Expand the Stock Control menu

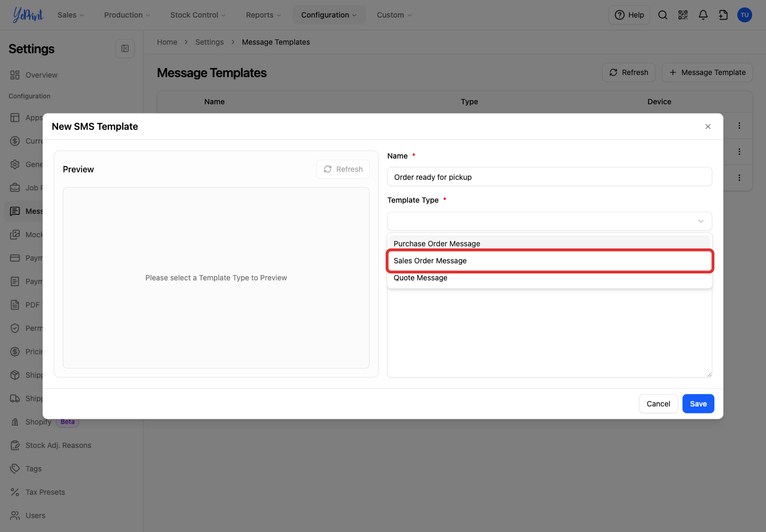tap(198, 15)
